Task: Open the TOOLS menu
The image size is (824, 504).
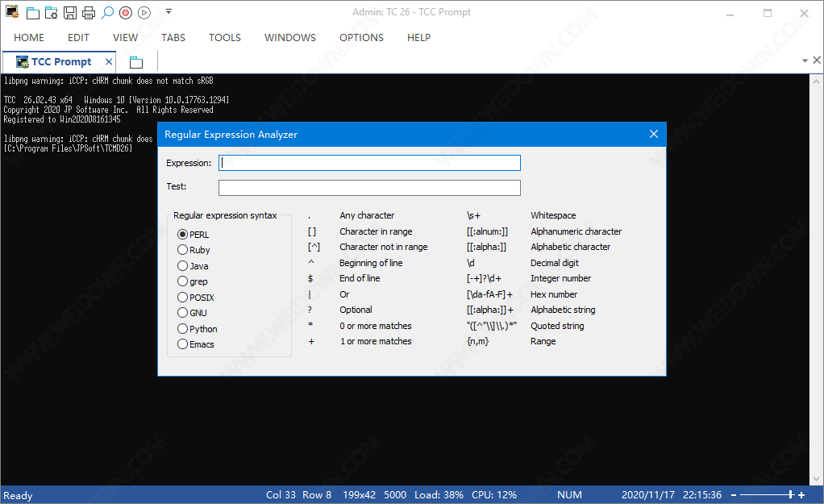Action: point(225,37)
